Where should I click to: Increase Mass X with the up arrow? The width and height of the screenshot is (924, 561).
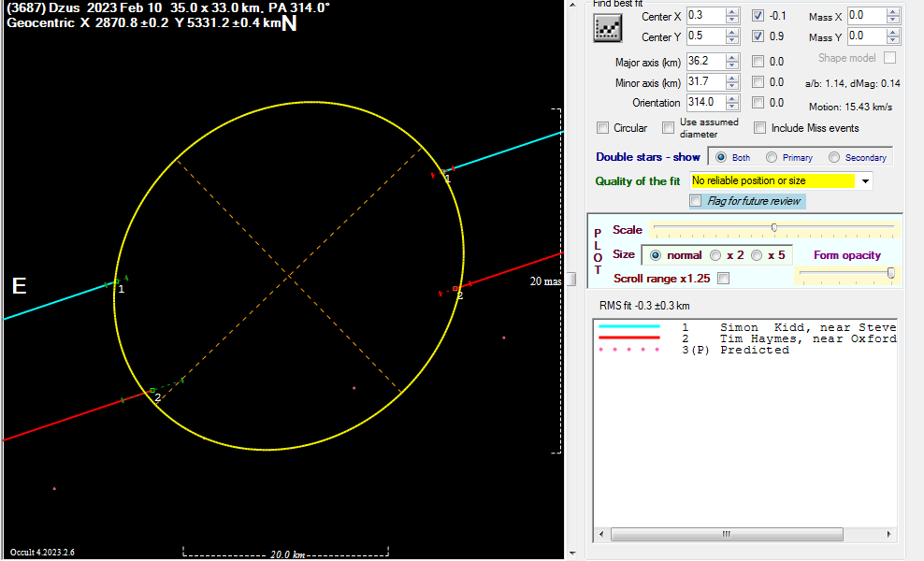pyautogui.click(x=892, y=12)
